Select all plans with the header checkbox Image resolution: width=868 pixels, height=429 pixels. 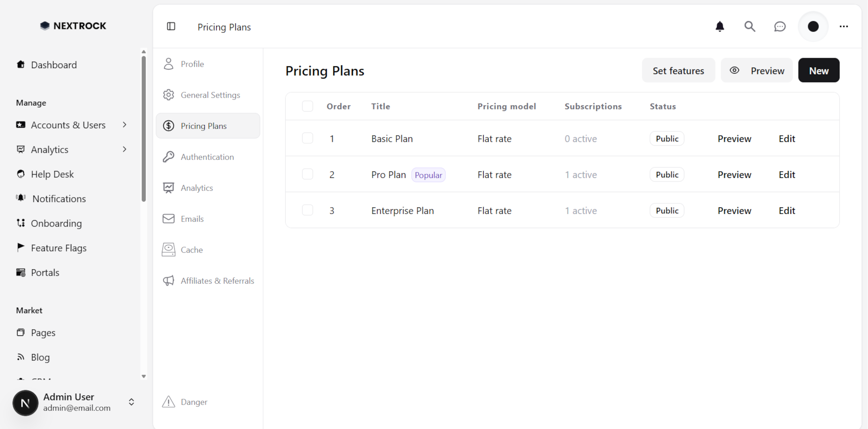click(x=307, y=106)
